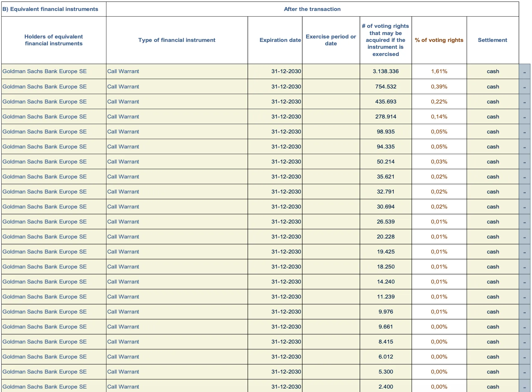Click the minus button on the 14.240 row
This screenshot has width=532, height=392.
tap(524, 282)
